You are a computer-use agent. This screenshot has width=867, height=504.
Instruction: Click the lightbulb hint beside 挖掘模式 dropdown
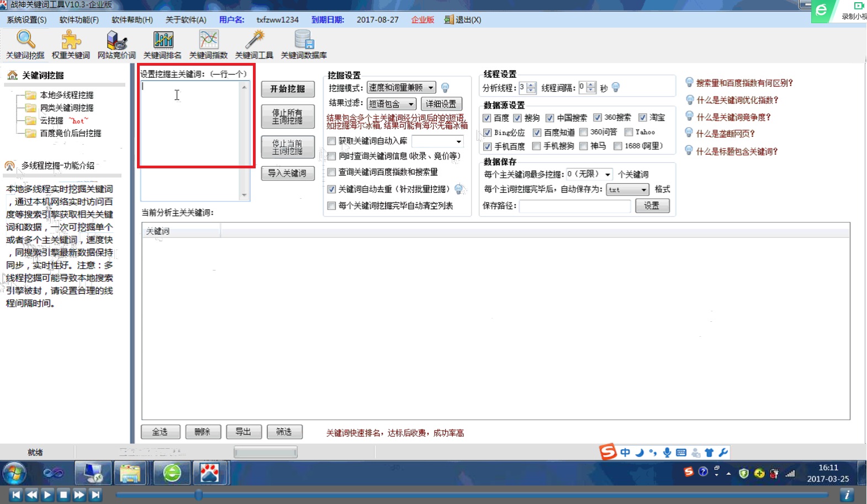pos(445,88)
